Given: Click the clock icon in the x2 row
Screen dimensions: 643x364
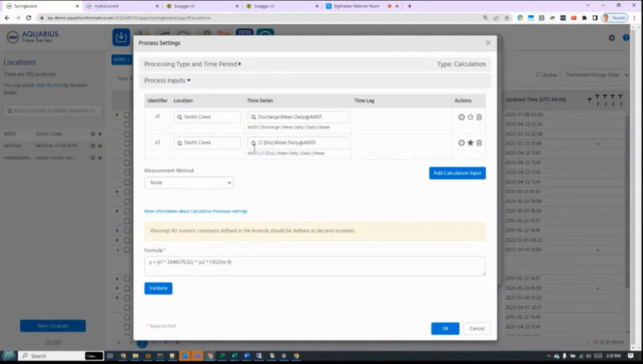Looking at the screenshot, I should coord(462,143).
